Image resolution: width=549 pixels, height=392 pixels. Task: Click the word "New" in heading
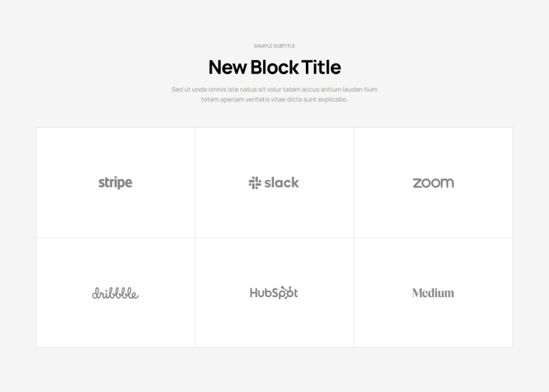(227, 67)
